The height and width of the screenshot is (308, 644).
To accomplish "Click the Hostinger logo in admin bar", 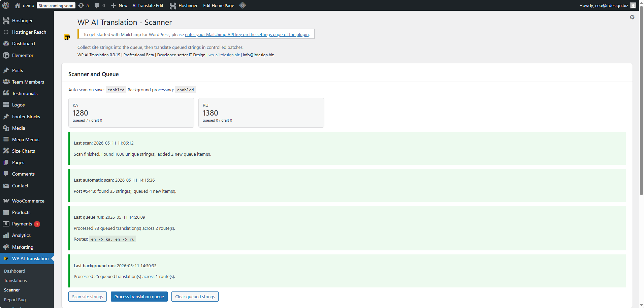I will (173, 5).
